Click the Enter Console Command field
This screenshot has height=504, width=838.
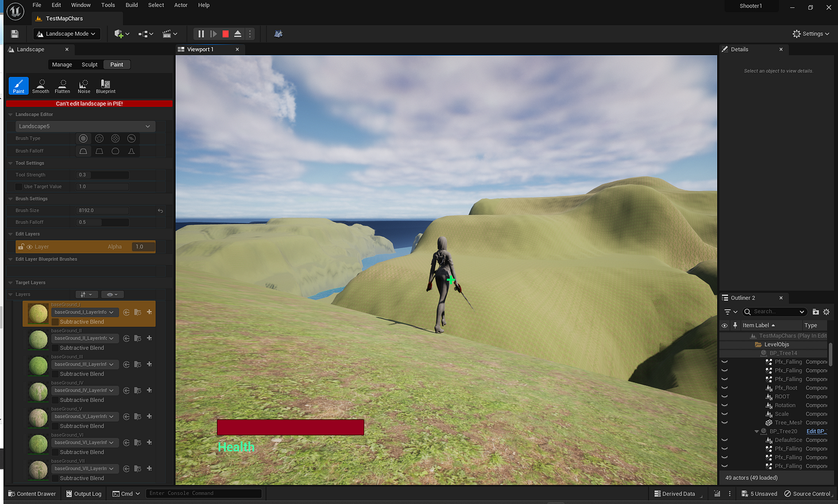(x=204, y=493)
